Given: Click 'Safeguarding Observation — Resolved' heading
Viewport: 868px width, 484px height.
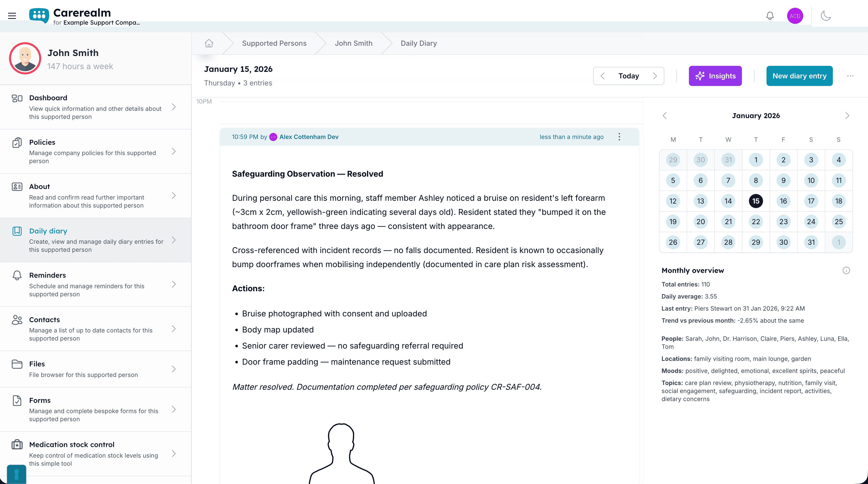Looking at the screenshot, I should pos(307,174).
